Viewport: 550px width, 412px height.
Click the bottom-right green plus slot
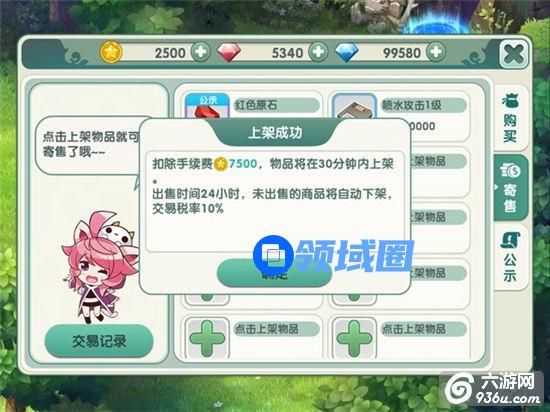pyautogui.click(x=354, y=338)
